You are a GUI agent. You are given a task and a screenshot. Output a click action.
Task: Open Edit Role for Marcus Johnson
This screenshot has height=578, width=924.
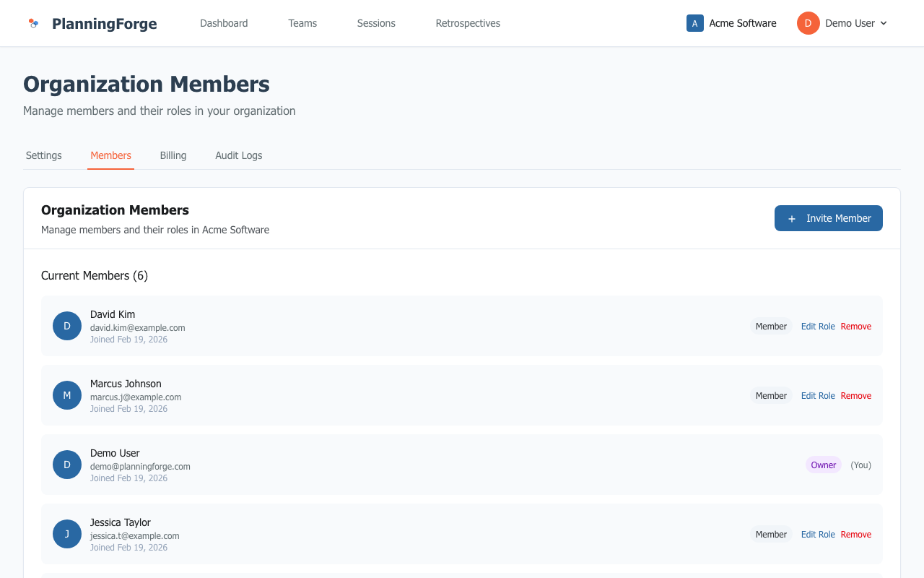coord(817,395)
